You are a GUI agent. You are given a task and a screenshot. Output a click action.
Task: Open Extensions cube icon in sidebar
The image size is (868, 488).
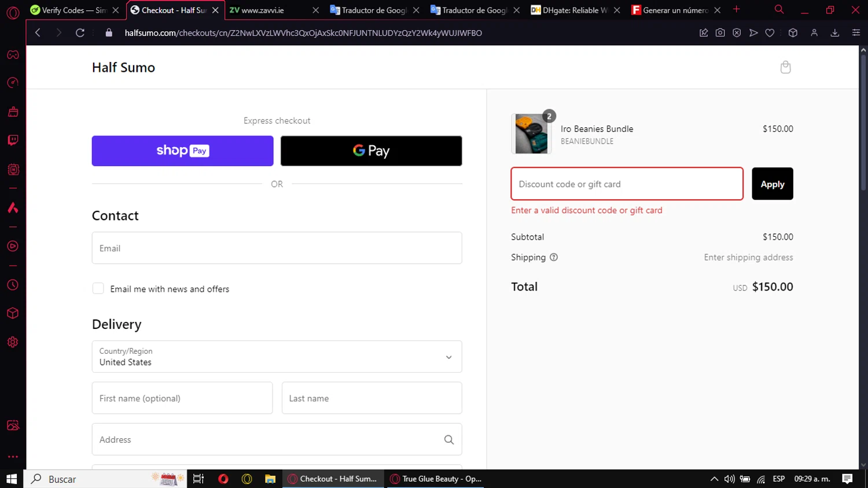pos(13,313)
